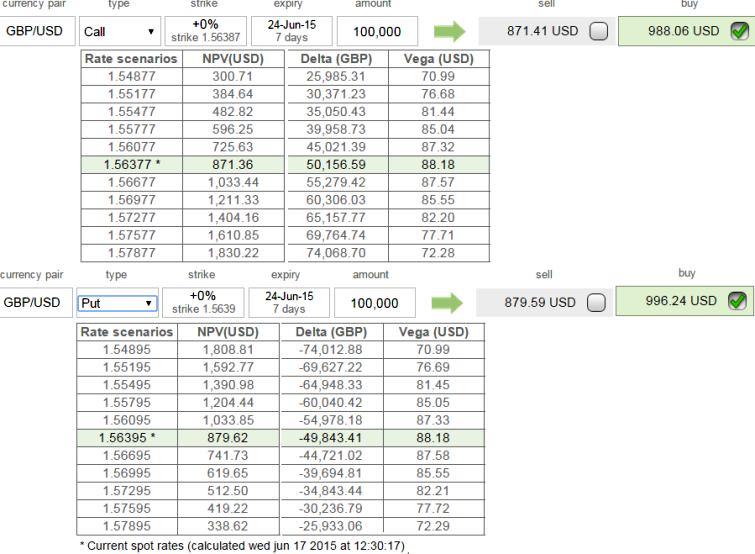Click Delta value -74,012.88
The height and width of the screenshot is (554, 755).
[x=330, y=350]
